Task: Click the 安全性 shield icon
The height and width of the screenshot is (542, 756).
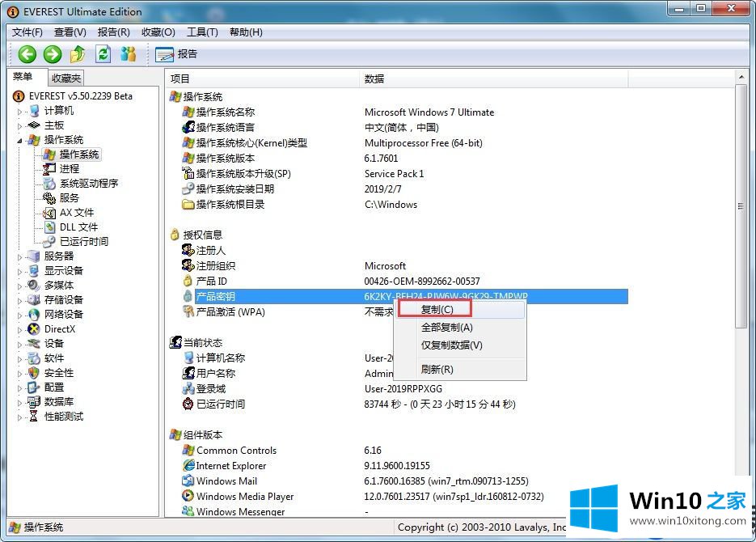Action: pos(34,373)
